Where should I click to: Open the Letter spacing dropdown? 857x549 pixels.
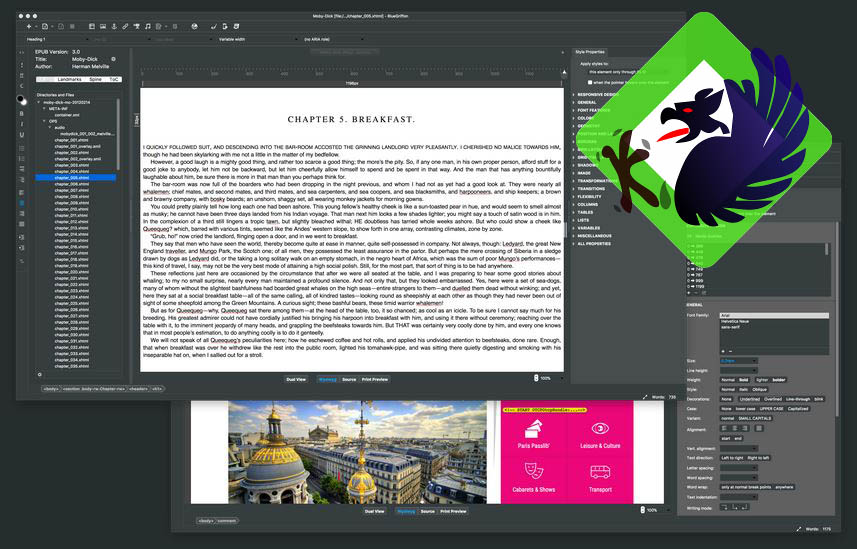click(x=739, y=468)
